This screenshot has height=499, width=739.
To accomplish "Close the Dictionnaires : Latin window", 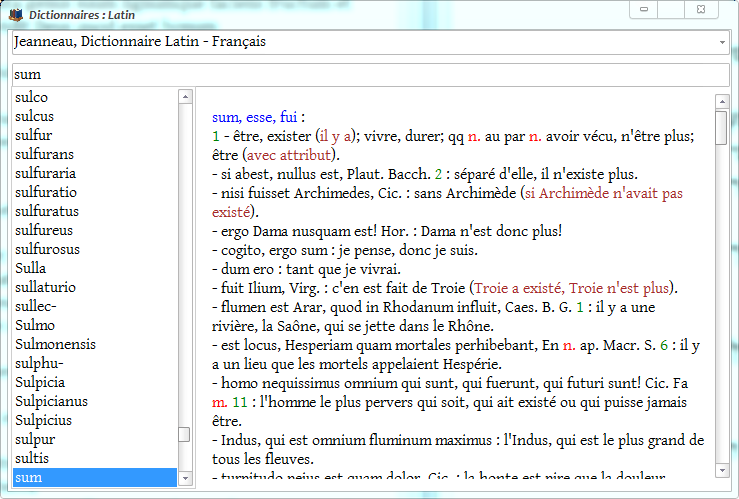I will click(701, 9).
